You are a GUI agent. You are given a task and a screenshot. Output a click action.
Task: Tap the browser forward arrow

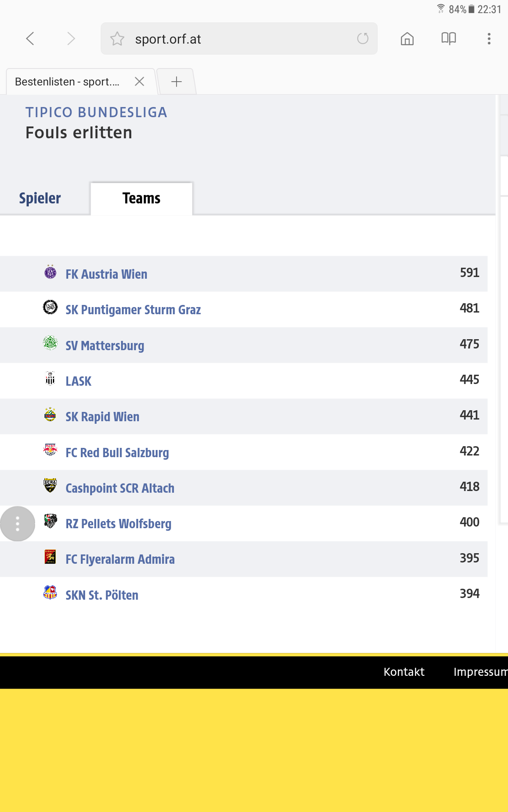click(71, 38)
